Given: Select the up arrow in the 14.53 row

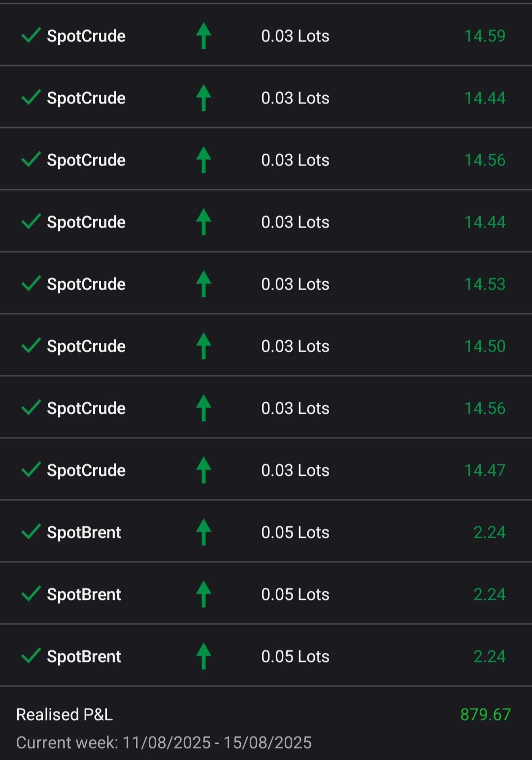Looking at the screenshot, I should coord(203,284).
